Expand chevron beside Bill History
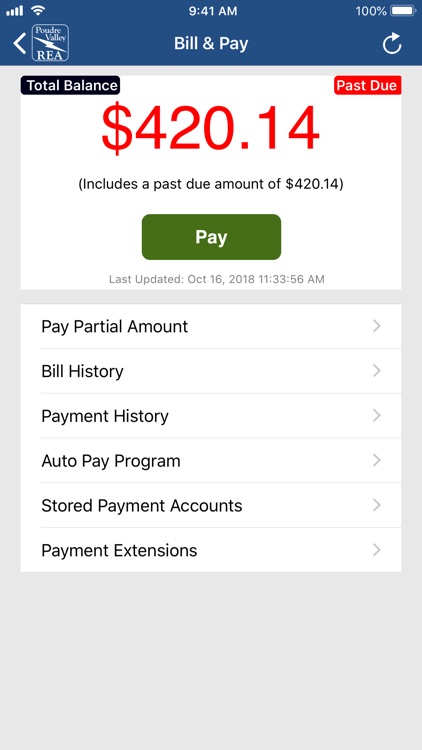Image resolution: width=422 pixels, height=750 pixels. point(377,371)
